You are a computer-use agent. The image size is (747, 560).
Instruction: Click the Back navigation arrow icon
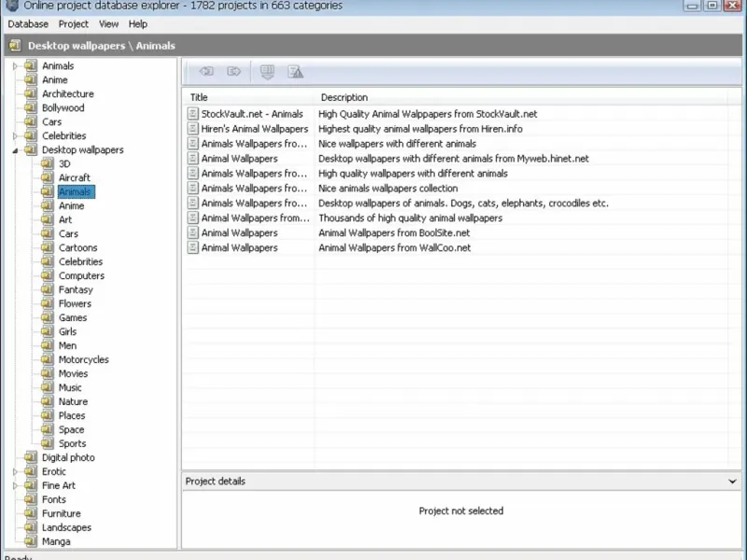(x=206, y=72)
